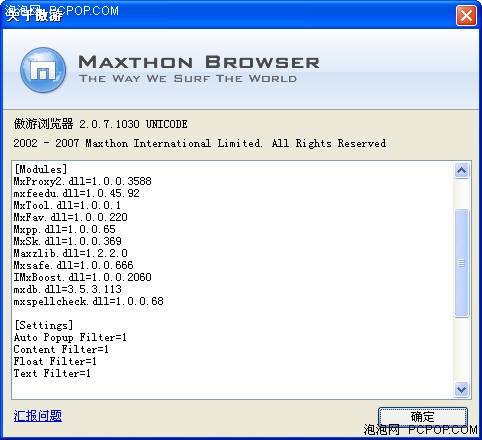This screenshot has height=440, width=482.
Task: Select the line Mxsafe.dll=1.0.0.666
Action: click(x=73, y=265)
